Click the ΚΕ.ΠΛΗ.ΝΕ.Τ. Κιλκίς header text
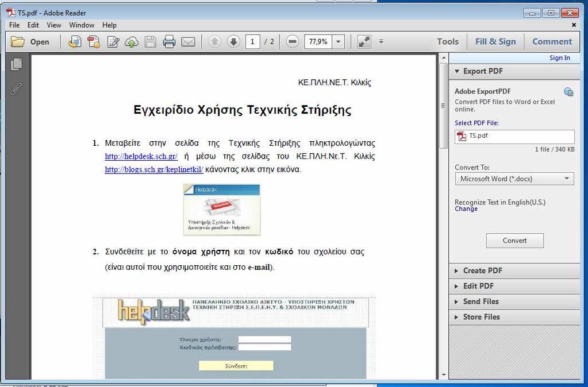588x387 pixels. 335,83
